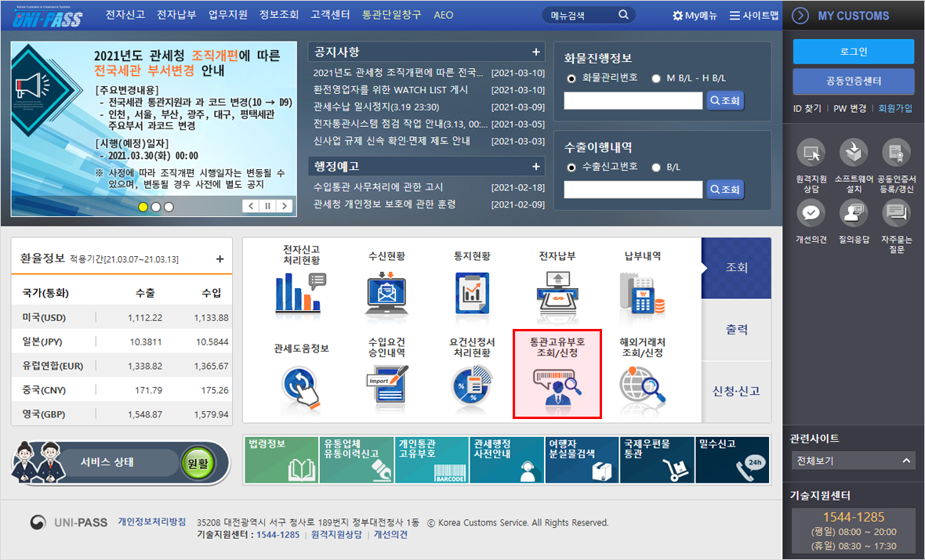The image size is (925, 560).
Task: Choose the B/L radio under 수출이행내역
Action: click(656, 167)
